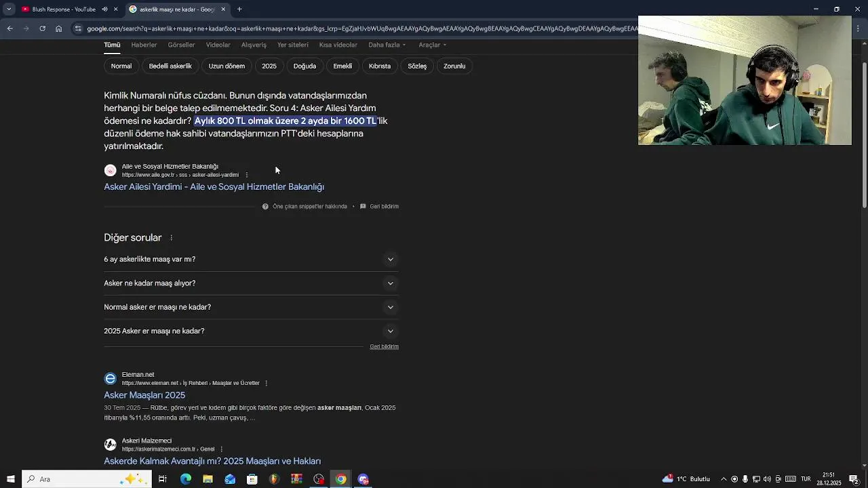Open the Windows Start menu
Viewport: 868px width, 488px height.
point(10,479)
